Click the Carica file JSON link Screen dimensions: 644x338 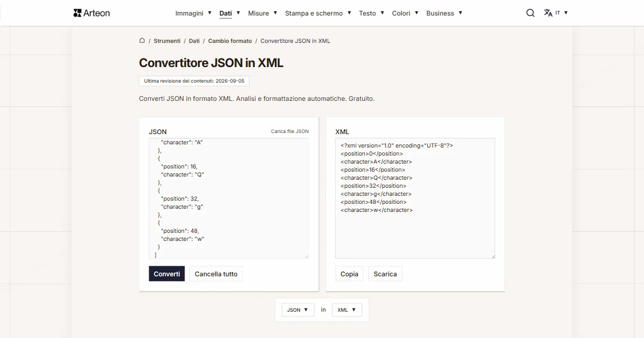pos(290,131)
